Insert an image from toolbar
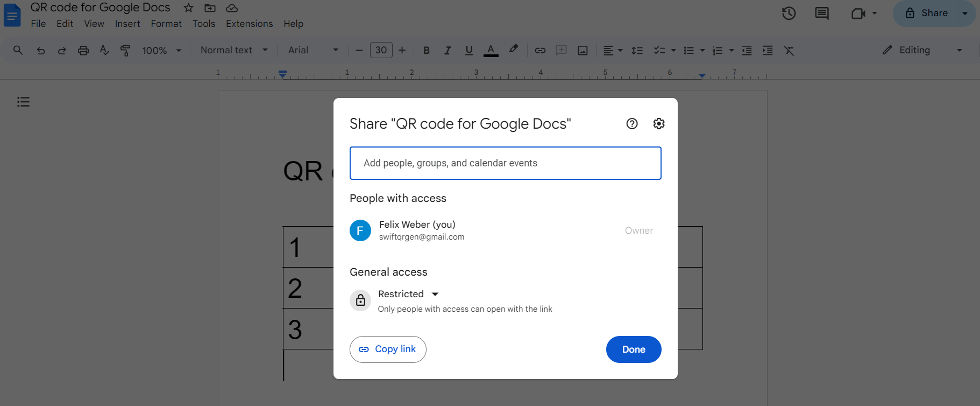980x406 pixels. [583, 50]
